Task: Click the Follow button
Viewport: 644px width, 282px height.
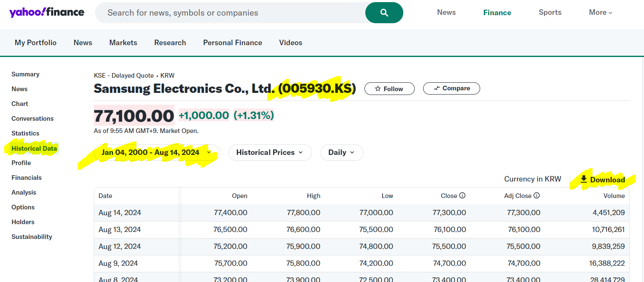Action: pos(389,89)
